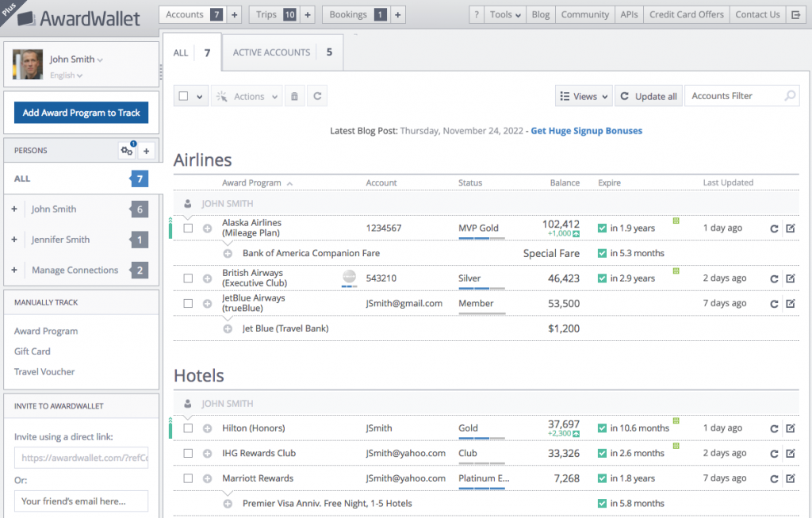The width and height of the screenshot is (812, 518).
Task: Switch to the Active Accounts tab
Action: pyautogui.click(x=282, y=53)
